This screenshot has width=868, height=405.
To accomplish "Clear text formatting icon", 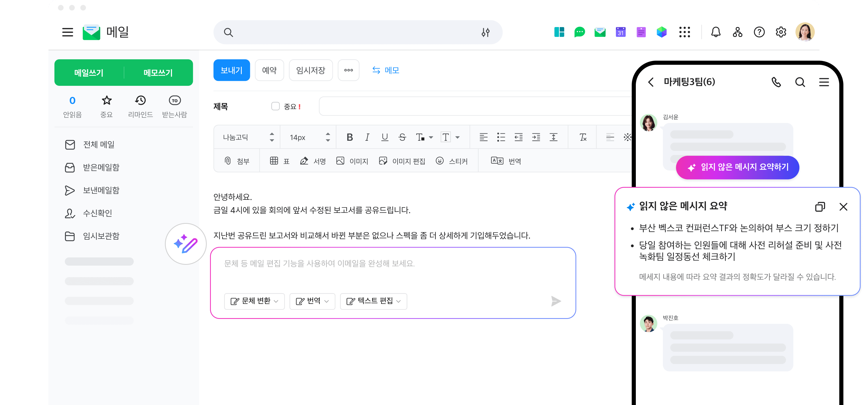I will pos(582,137).
